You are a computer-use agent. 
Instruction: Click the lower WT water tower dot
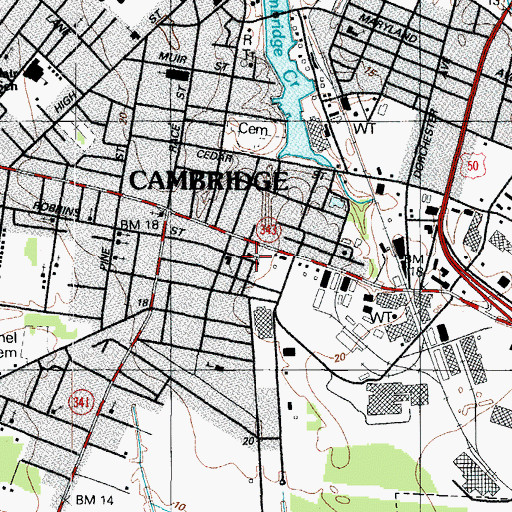coord(394,316)
